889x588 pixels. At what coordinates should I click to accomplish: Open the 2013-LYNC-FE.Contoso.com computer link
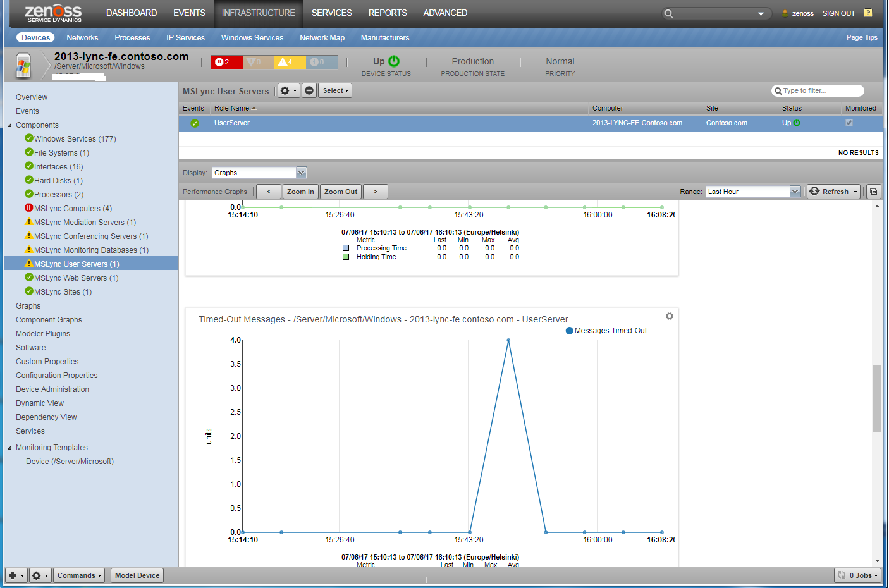pyautogui.click(x=637, y=123)
